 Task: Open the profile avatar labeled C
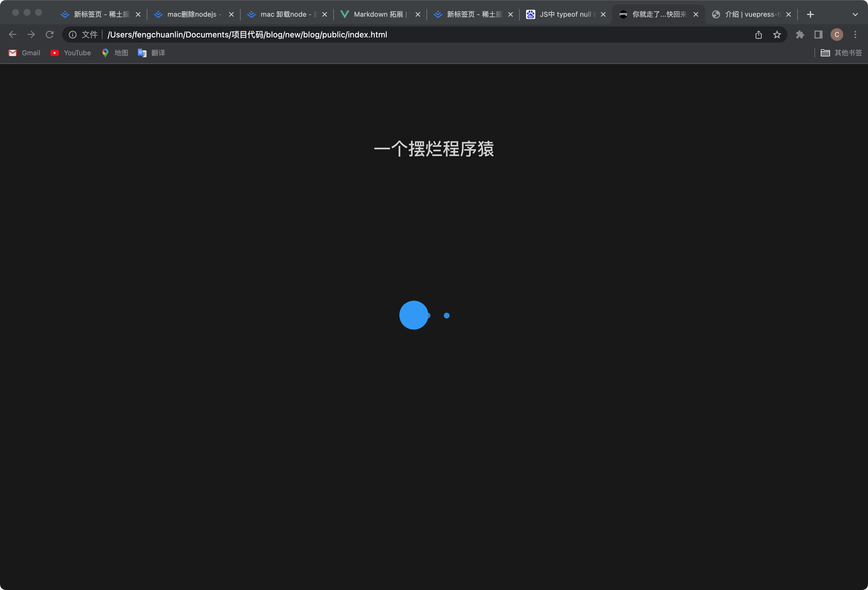click(x=837, y=35)
